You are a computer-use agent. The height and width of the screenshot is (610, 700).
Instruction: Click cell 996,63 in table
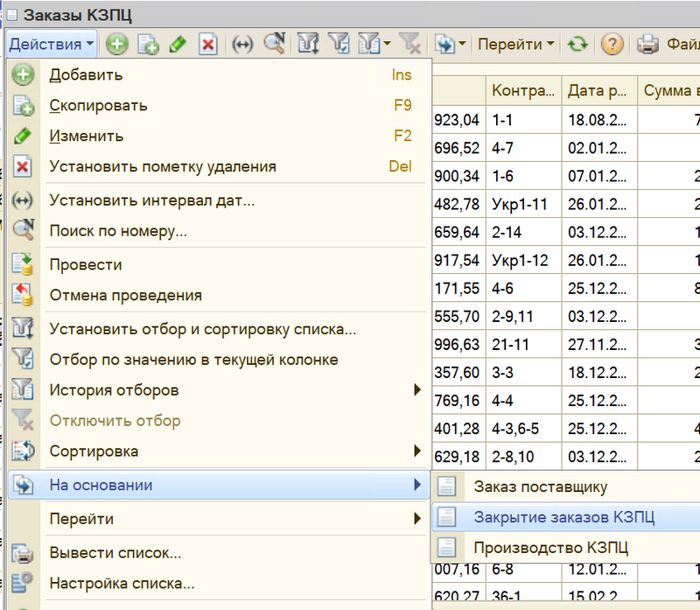(x=458, y=345)
